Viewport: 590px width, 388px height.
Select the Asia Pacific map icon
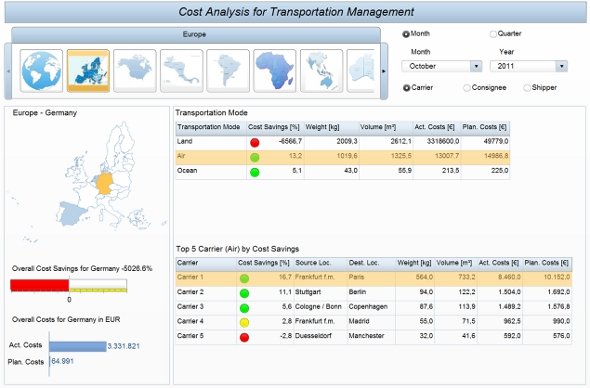pos(321,71)
